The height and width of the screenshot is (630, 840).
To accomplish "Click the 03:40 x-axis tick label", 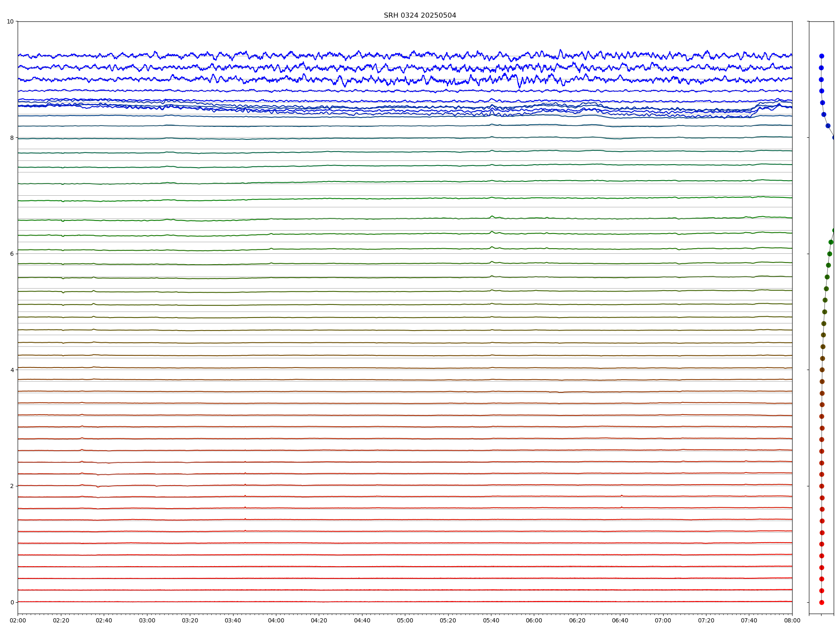I will click(233, 620).
